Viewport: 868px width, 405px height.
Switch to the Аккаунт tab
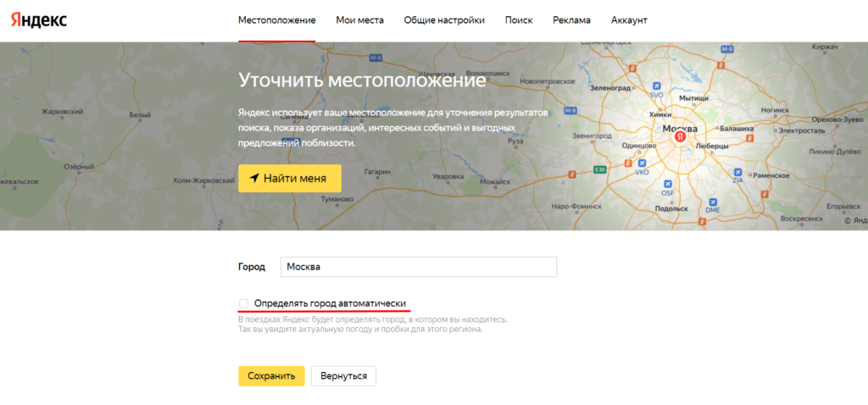(x=629, y=20)
